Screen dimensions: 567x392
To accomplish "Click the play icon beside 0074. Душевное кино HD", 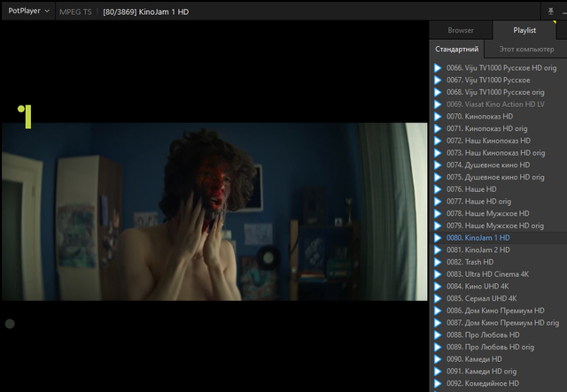I will click(x=438, y=165).
